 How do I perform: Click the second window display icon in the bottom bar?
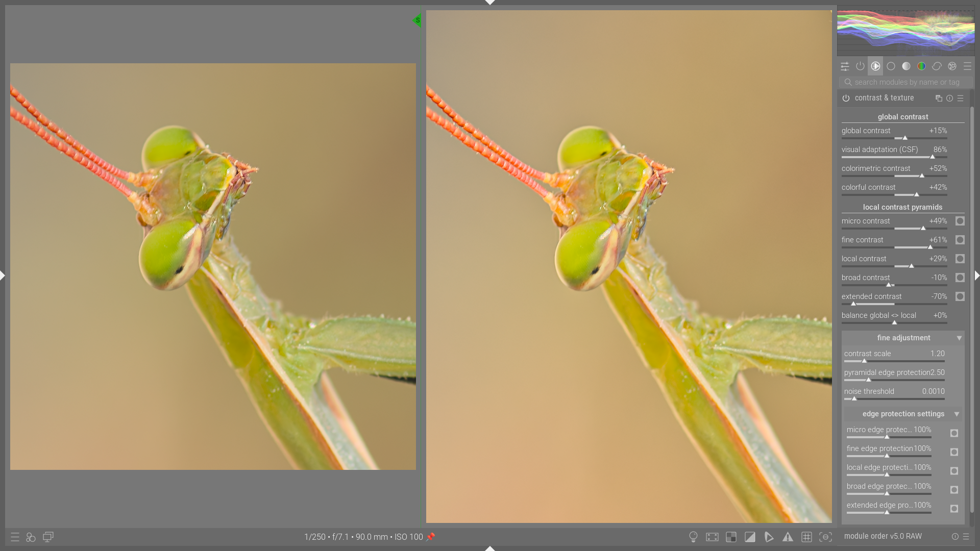click(48, 537)
